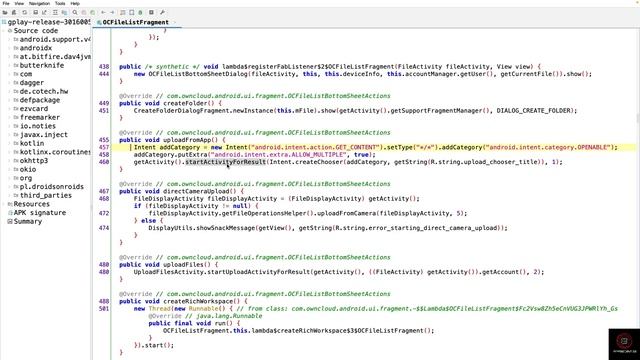Screen dimensions: 640x360
Task: Click the OCFileListBottomSheetDialog class reference
Action: coord(198,74)
